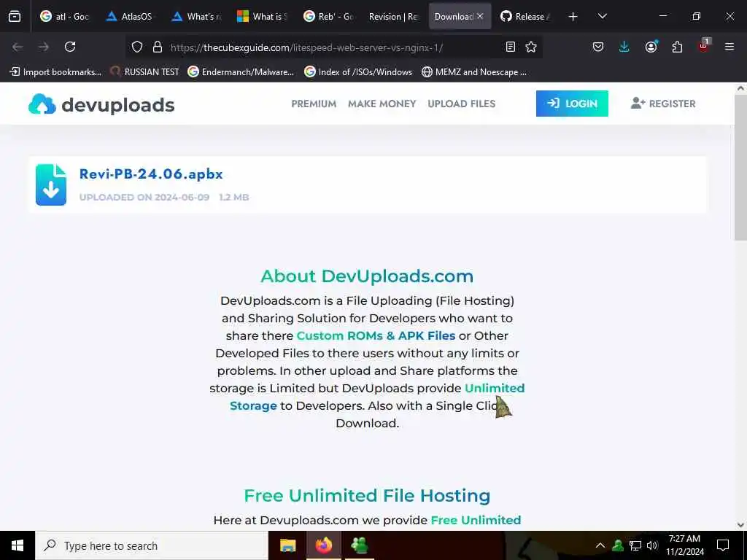747x560 pixels.
Task: Open tracking protection shield icon
Action: tap(137, 47)
